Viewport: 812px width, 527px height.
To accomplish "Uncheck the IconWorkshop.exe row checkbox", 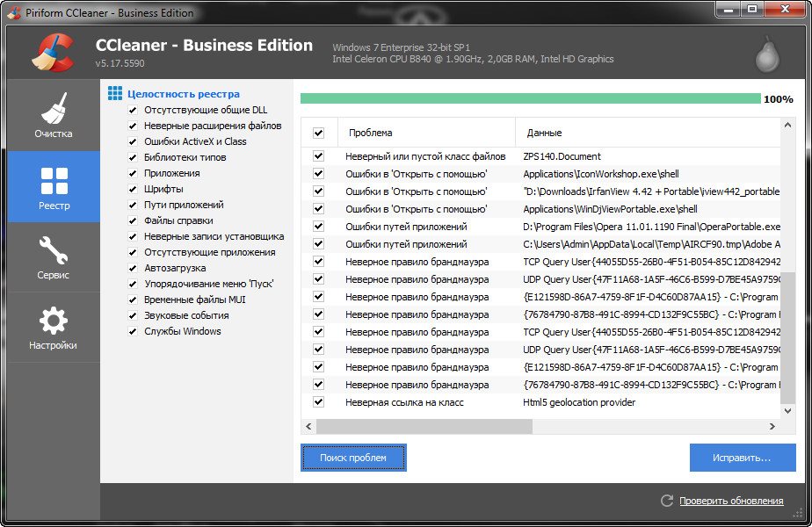I will coord(318,173).
